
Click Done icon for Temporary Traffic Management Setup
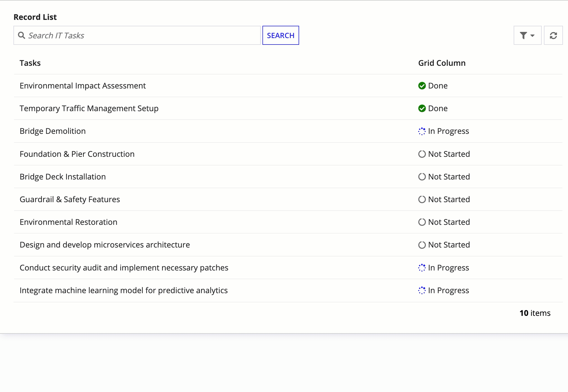pyautogui.click(x=422, y=108)
